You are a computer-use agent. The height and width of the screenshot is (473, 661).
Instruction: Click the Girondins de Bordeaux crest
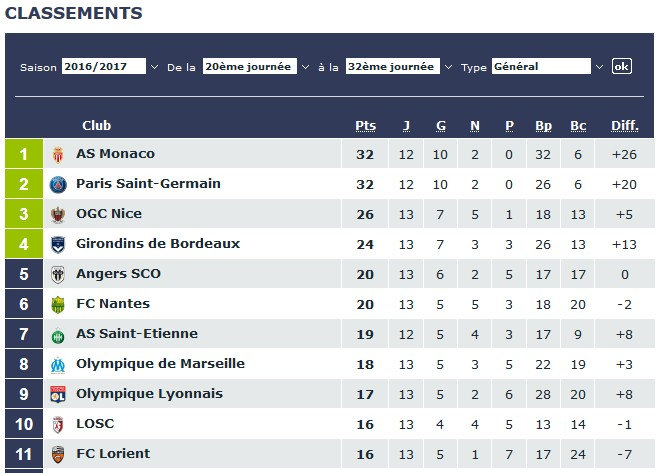tap(57, 244)
